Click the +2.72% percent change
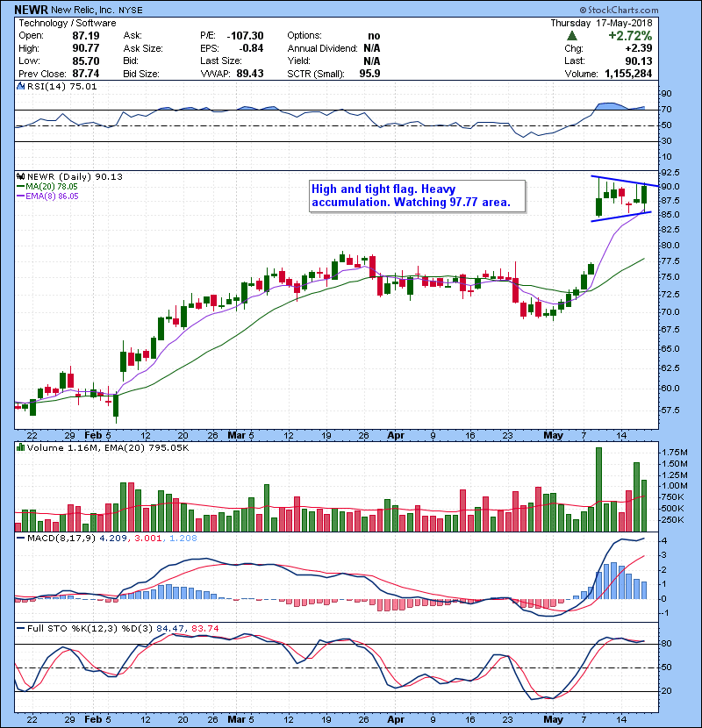Image resolution: width=702 pixels, height=728 pixels. point(630,36)
